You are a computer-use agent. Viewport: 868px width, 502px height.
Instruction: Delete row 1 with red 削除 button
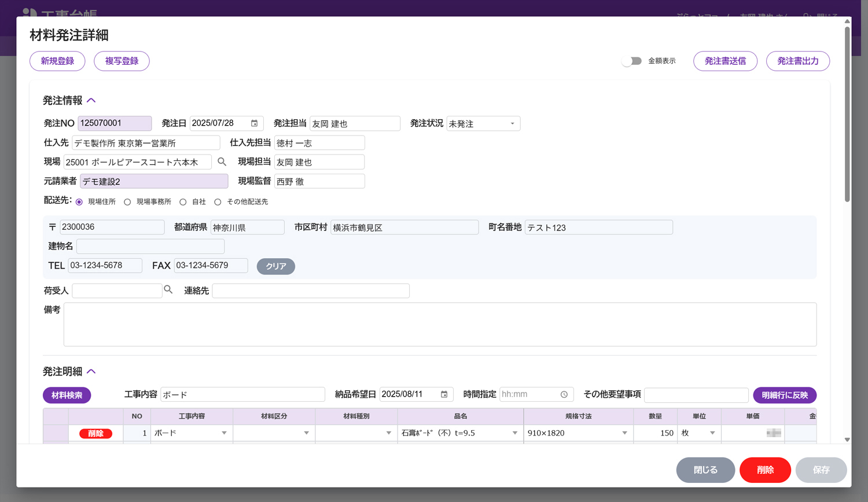[x=95, y=433]
